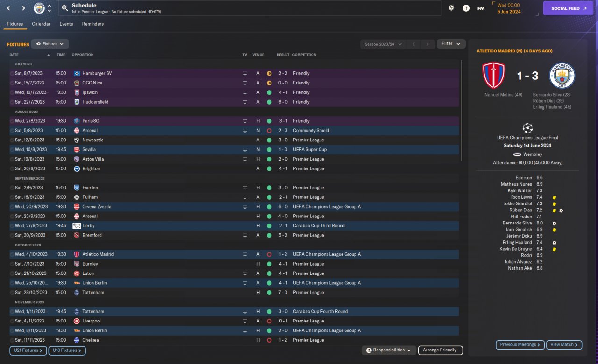Switch to the Calendar tab
The image size is (598, 364).
[x=41, y=24]
